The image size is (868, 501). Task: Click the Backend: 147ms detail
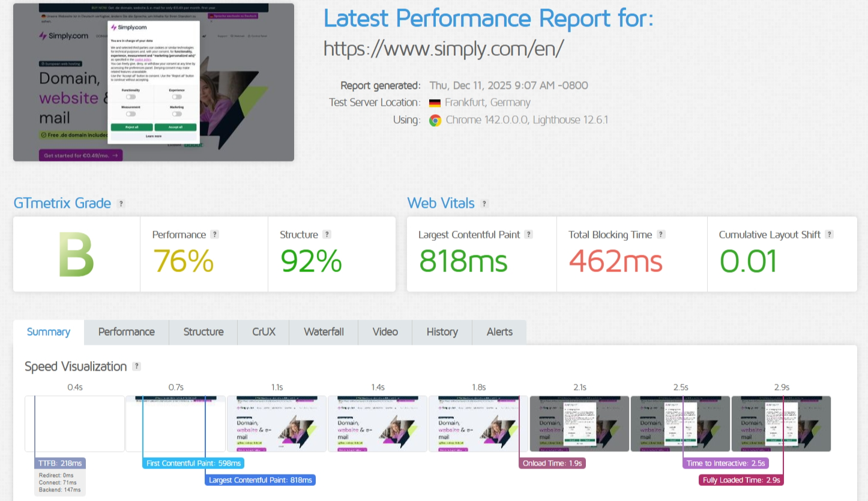[60, 490]
